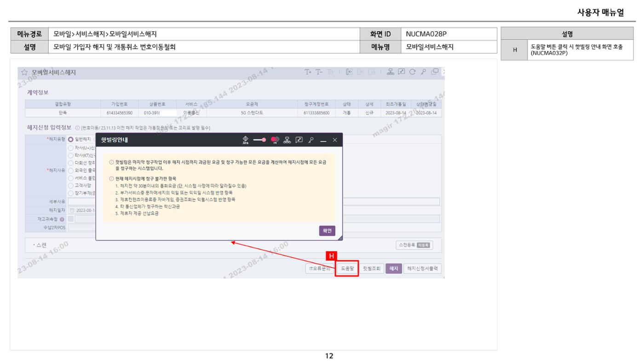Increase text size with T+ icon
Viewport: 644px width, 362px height.
308,72
